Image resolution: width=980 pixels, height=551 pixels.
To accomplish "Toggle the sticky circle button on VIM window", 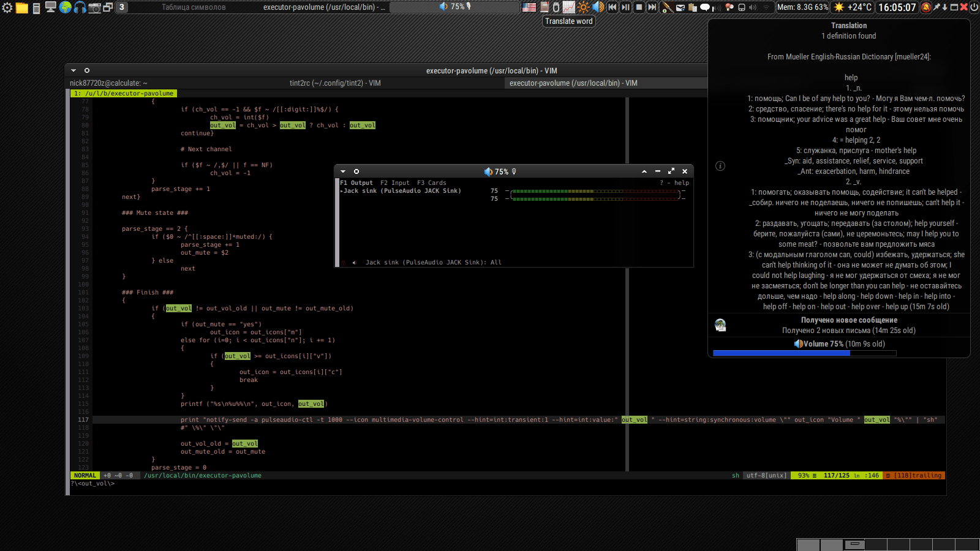I will pos(87,70).
